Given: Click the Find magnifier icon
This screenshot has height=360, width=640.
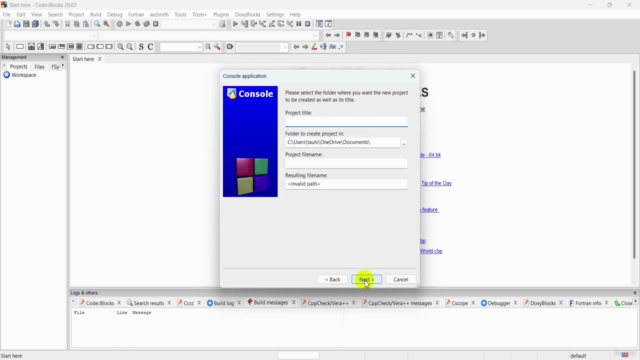Looking at the screenshot, I should pos(97,24).
